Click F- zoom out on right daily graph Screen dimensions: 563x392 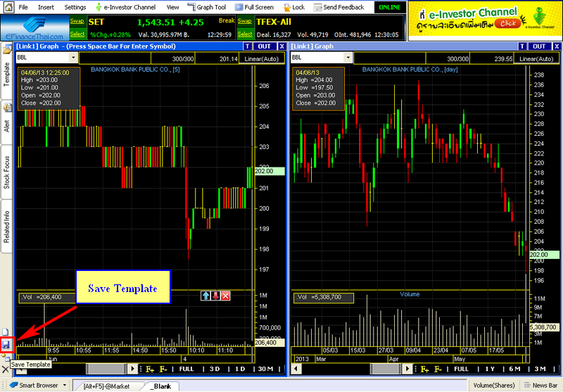(x=438, y=369)
